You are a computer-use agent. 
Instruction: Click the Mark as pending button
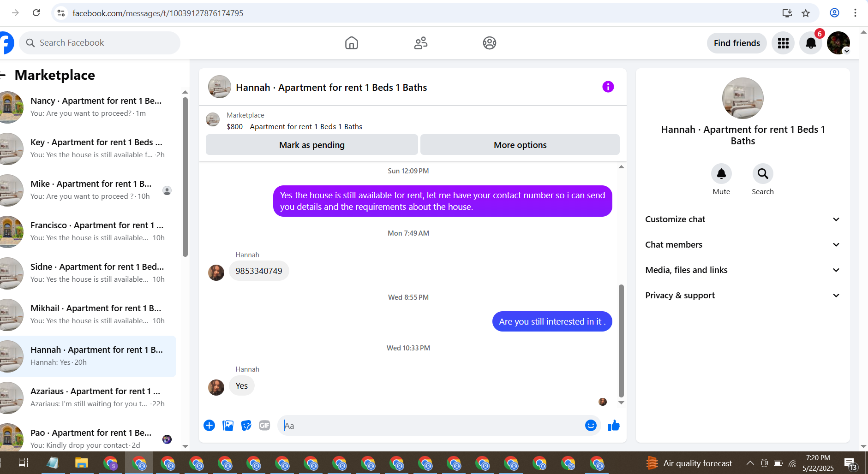312,145
